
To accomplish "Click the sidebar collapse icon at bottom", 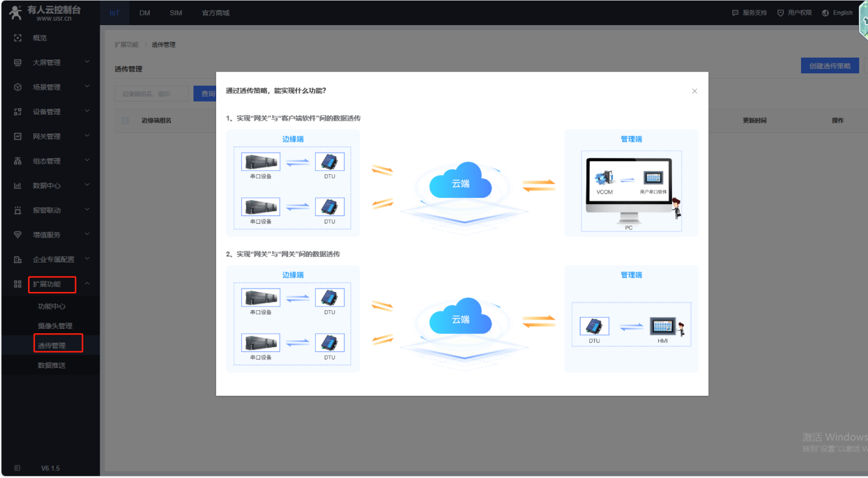I will pos(18,468).
